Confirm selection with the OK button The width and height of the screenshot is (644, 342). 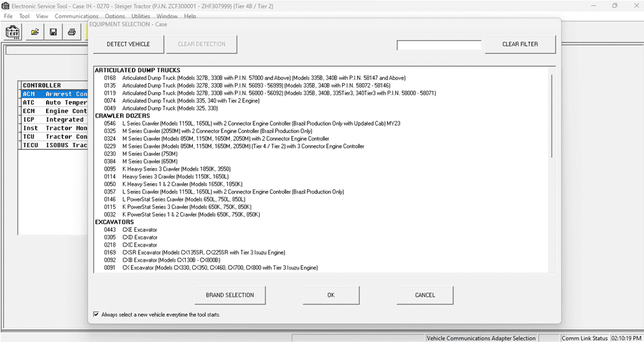click(331, 295)
